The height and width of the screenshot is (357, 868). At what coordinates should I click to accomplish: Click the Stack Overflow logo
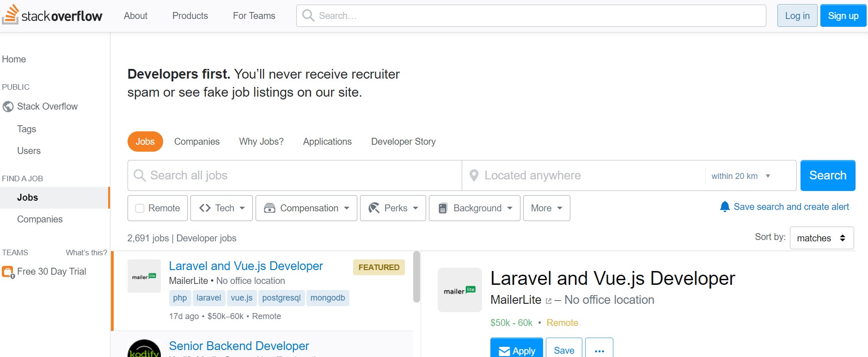(x=52, y=15)
